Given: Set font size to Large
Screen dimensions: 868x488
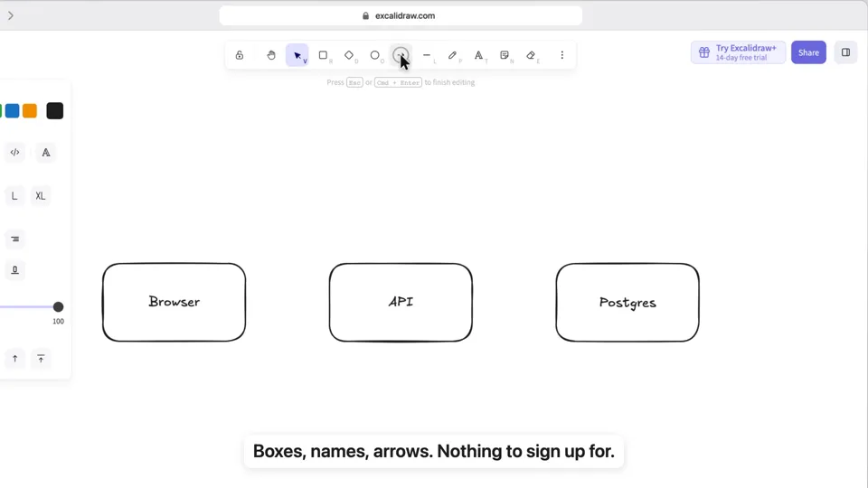Looking at the screenshot, I should tap(14, 196).
